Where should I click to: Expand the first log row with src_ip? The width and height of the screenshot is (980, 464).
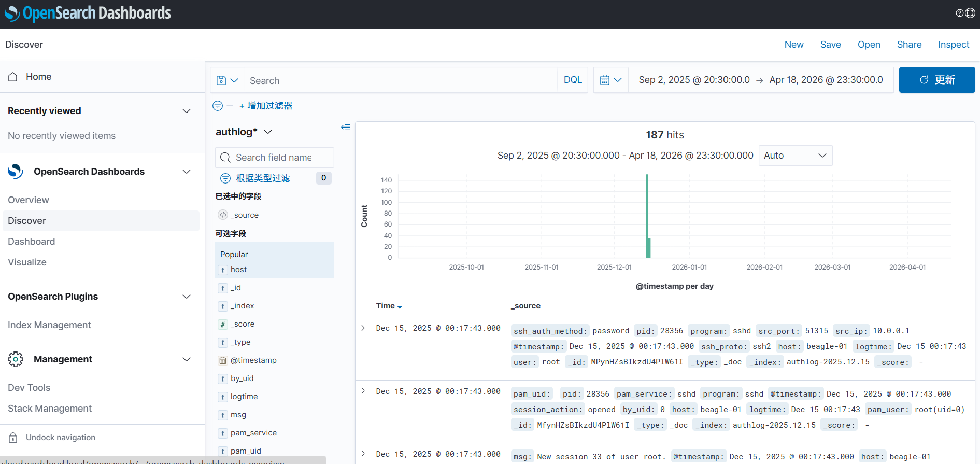363,328
